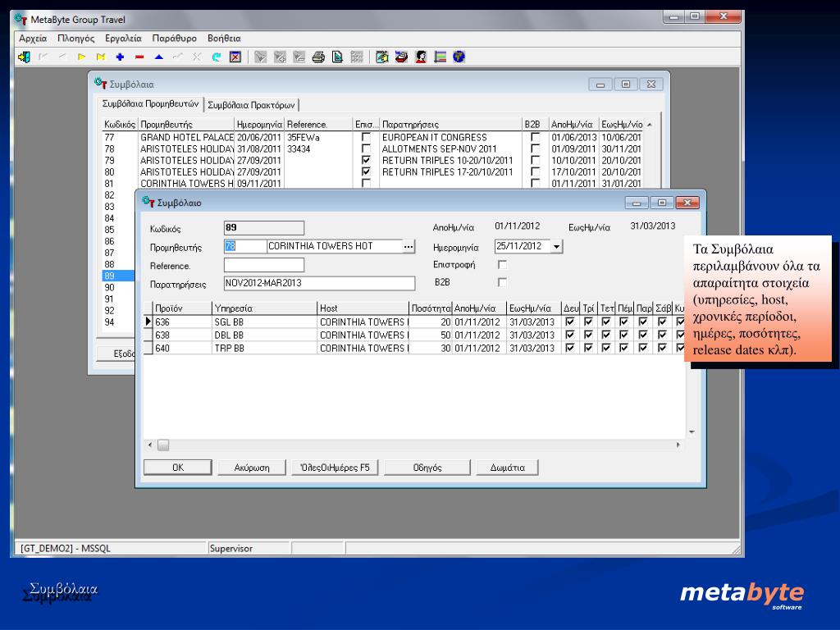
Task: Click the Προμηθευτής column header in list
Action: pyautogui.click(x=186, y=125)
